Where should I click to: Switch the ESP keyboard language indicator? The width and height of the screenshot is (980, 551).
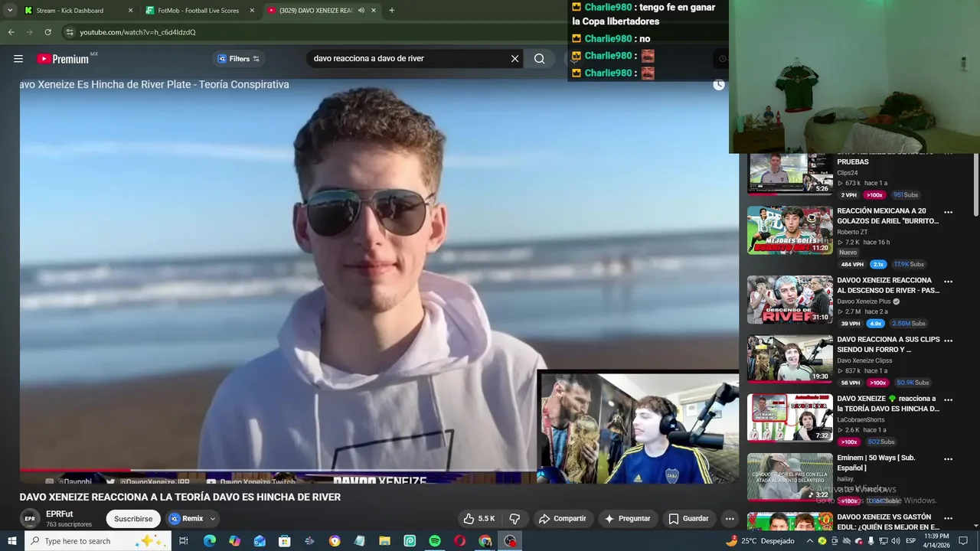point(911,541)
